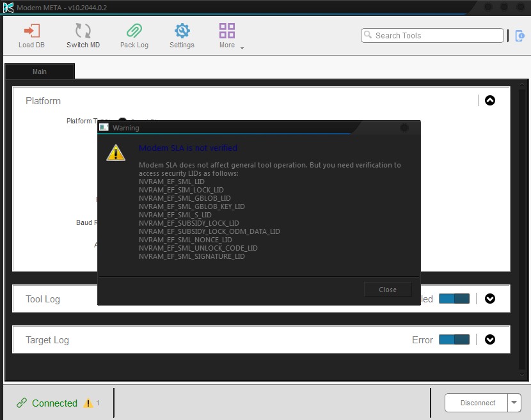Toggle the Target Log Error switch
531x420 pixels.
pyautogui.click(x=454, y=339)
